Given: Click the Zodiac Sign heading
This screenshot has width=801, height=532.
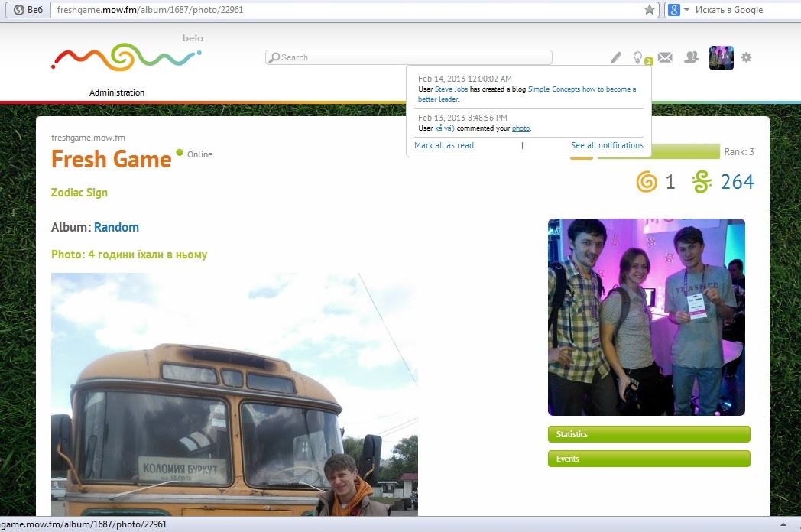Looking at the screenshot, I should (79, 193).
